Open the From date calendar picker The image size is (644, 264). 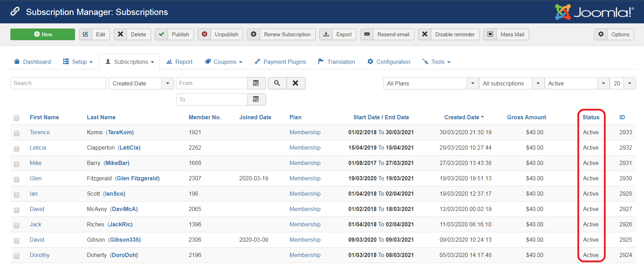coord(256,83)
